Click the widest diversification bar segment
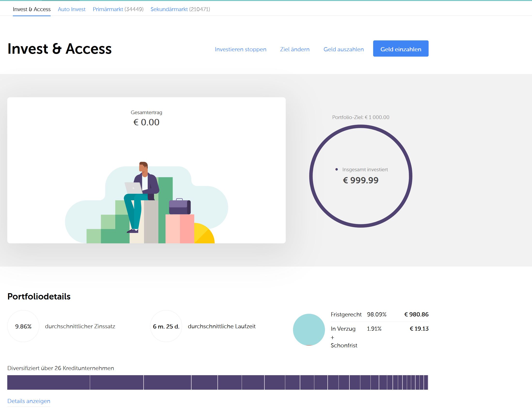532x418 pixels. (48, 382)
